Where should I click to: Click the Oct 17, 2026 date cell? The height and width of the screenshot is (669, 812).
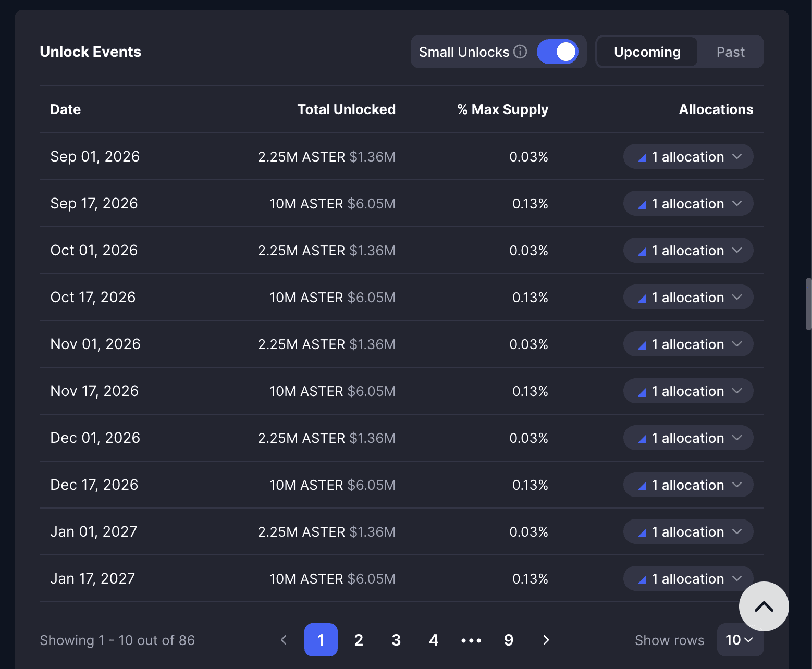coord(93,297)
